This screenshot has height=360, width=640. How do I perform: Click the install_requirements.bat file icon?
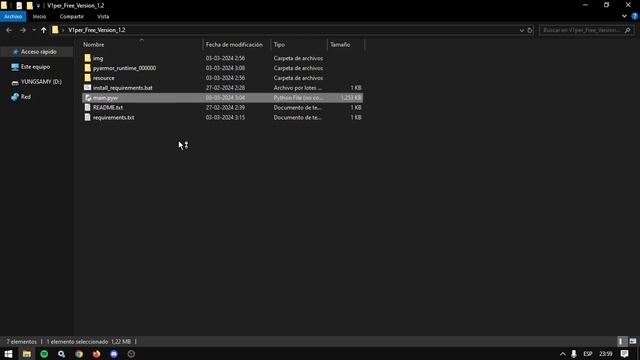point(87,87)
